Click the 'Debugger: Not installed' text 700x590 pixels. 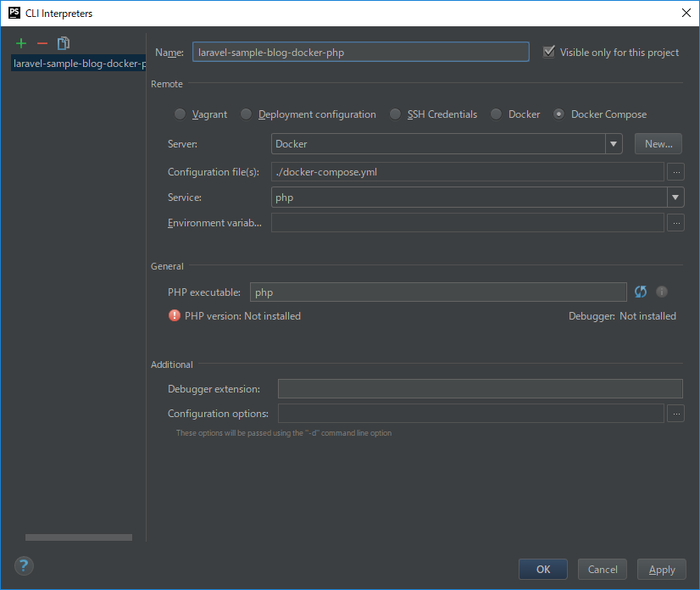(x=622, y=316)
